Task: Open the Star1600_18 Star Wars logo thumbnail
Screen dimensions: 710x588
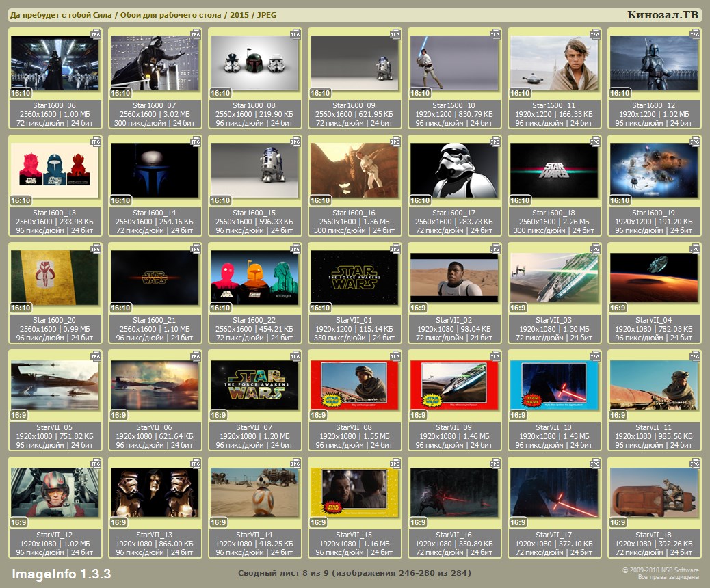Action: tap(554, 170)
